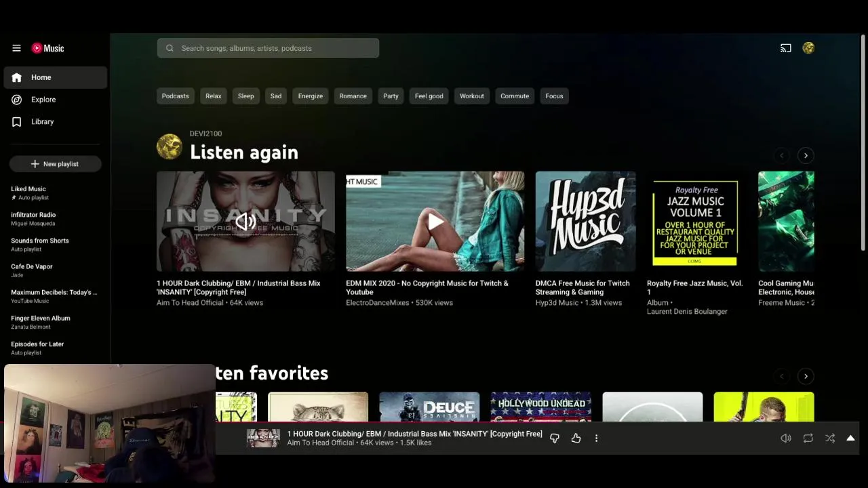
Task: Show previous items in Listen again
Action: coord(781,156)
